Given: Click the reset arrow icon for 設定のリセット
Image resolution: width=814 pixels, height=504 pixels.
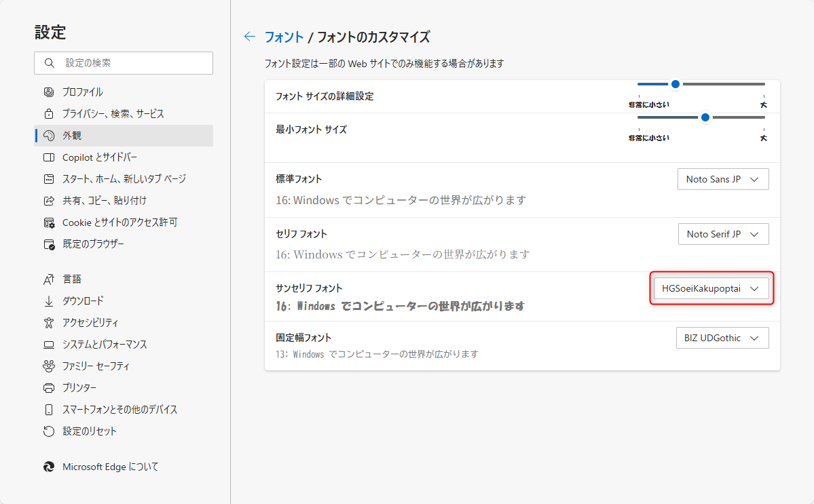Looking at the screenshot, I should pos(49,431).
